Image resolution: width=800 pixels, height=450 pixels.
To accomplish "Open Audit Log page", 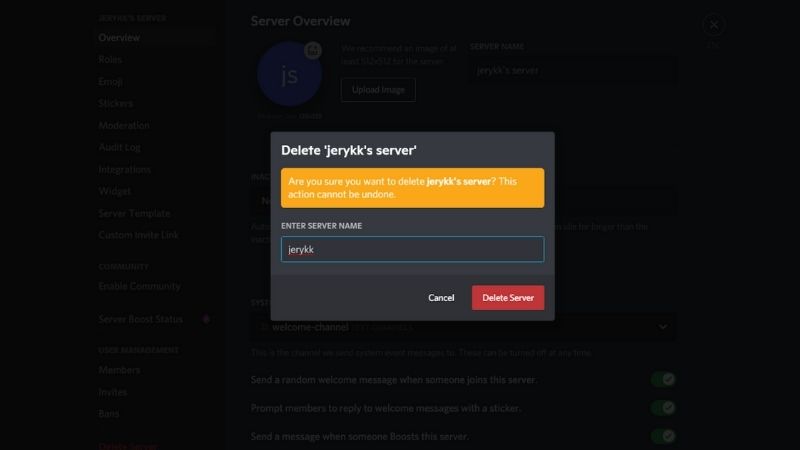I will click(119, 147).
